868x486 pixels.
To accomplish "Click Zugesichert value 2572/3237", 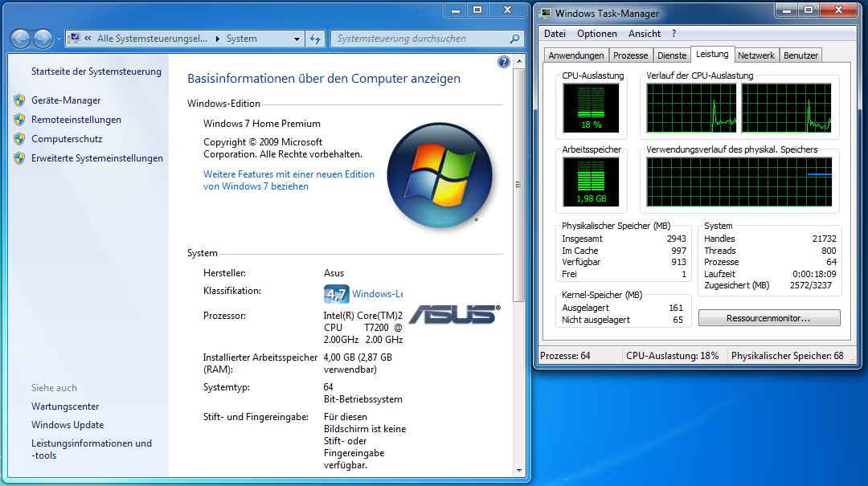I will pyautogui.click(x=810, y=286).
